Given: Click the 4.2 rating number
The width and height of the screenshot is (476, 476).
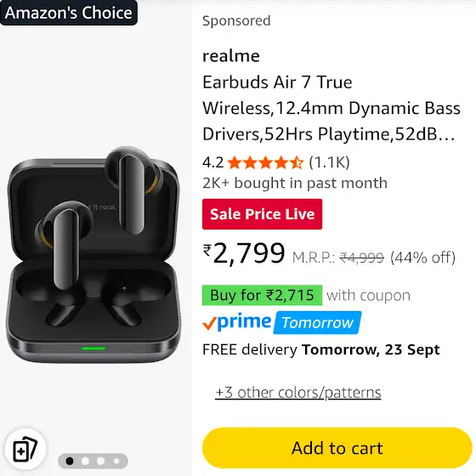Looking at the screenshot, I should click(x=212, y=162).
